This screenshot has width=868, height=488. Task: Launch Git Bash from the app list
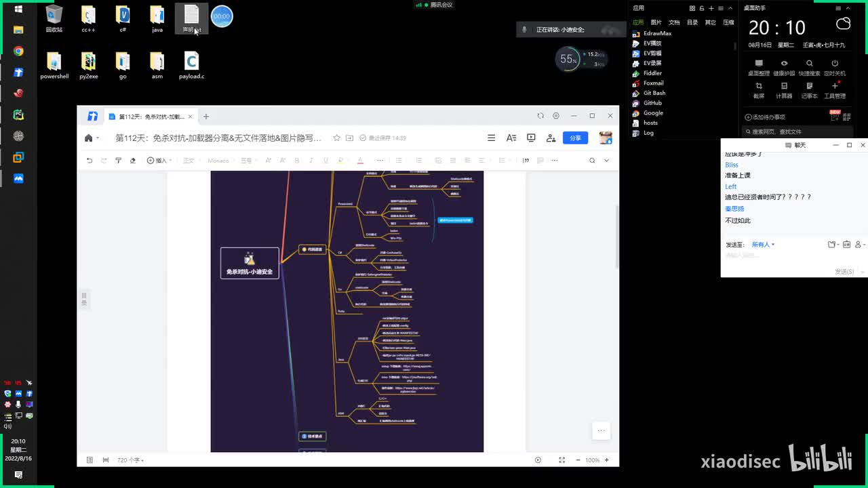coord(650,93)
